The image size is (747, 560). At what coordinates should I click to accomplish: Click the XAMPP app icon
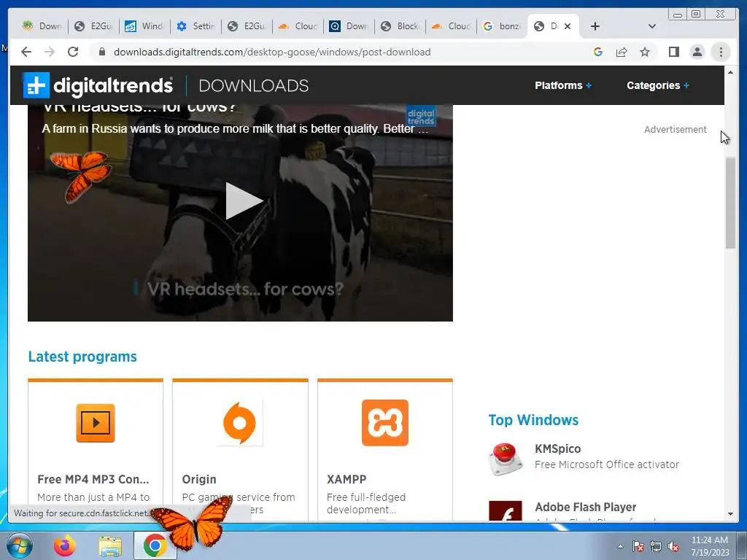coord(385,423)
